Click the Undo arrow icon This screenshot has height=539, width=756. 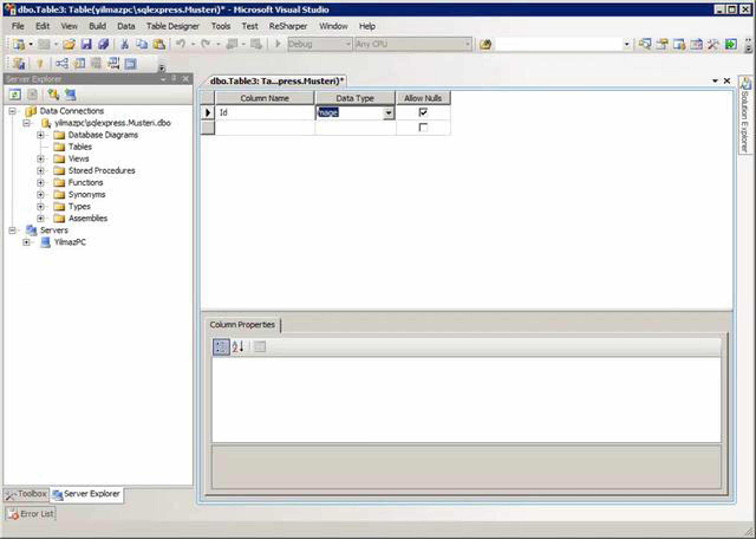pyautogui.click(x=181, y=44)
